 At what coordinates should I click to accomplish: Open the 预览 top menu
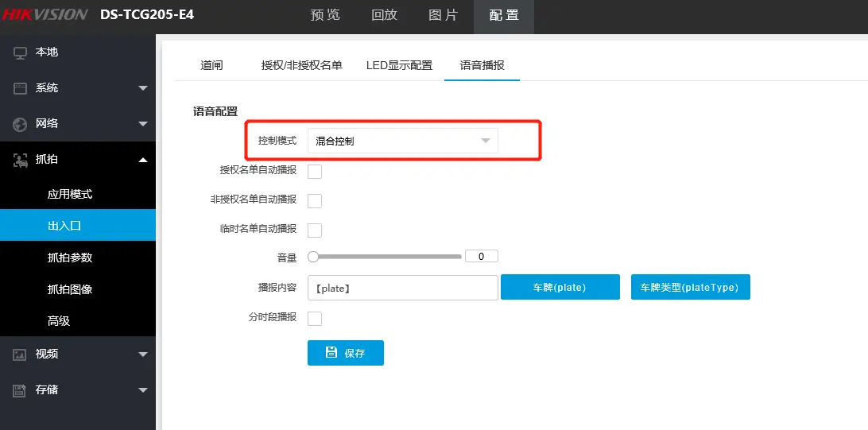coord(325,15)
